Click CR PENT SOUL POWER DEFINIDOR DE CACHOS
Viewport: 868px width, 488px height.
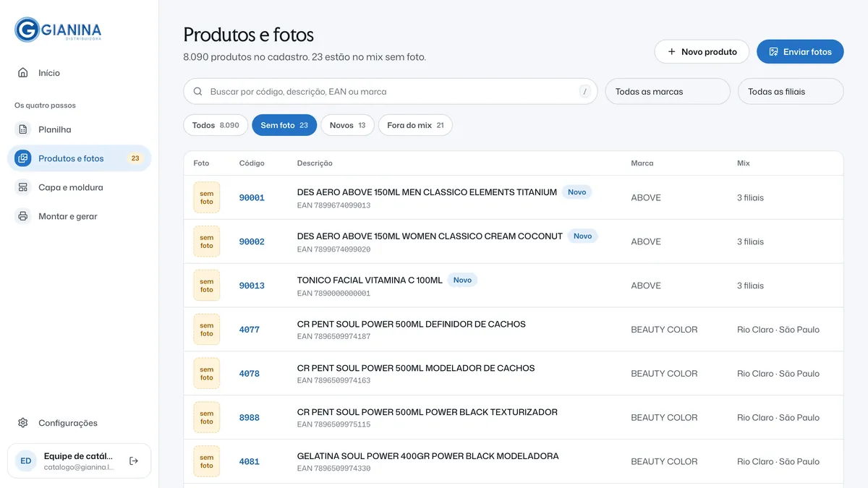[x=412, y=324]
